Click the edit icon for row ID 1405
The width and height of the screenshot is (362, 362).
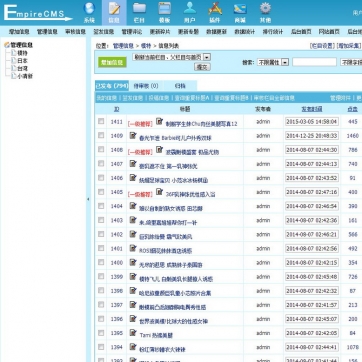[160, 192]
